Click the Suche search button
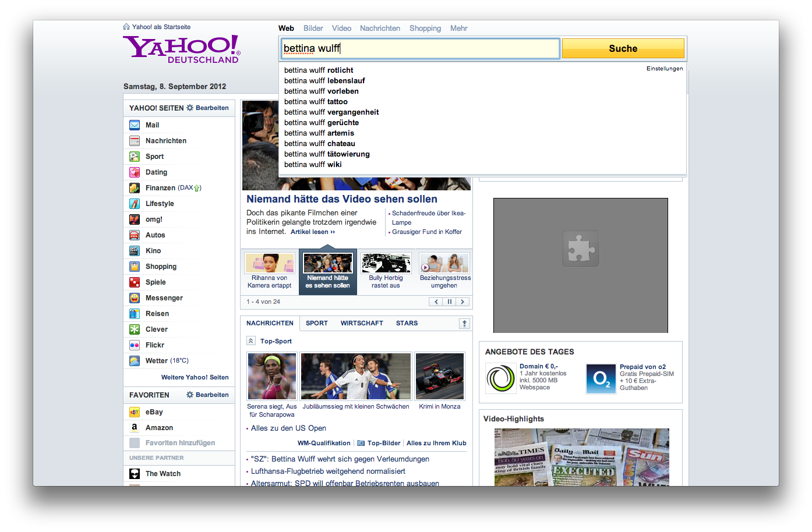The height and width of the screenshot is (532, 812). click(x=623, y=48)
